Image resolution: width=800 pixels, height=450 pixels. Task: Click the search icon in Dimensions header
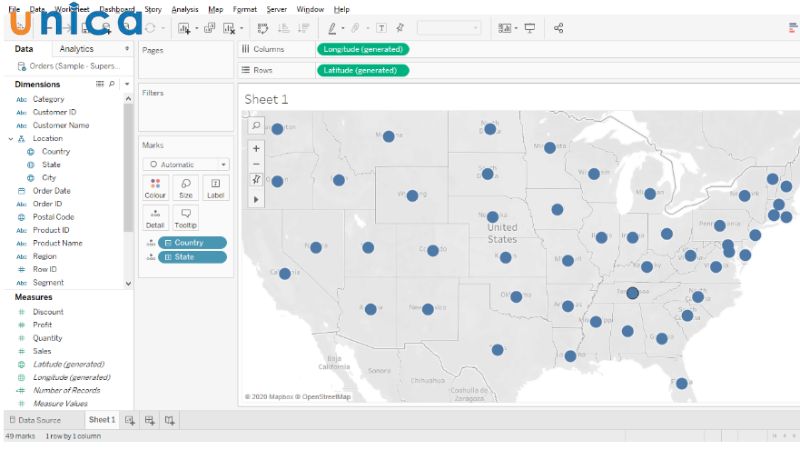click(x=111, y=84)
